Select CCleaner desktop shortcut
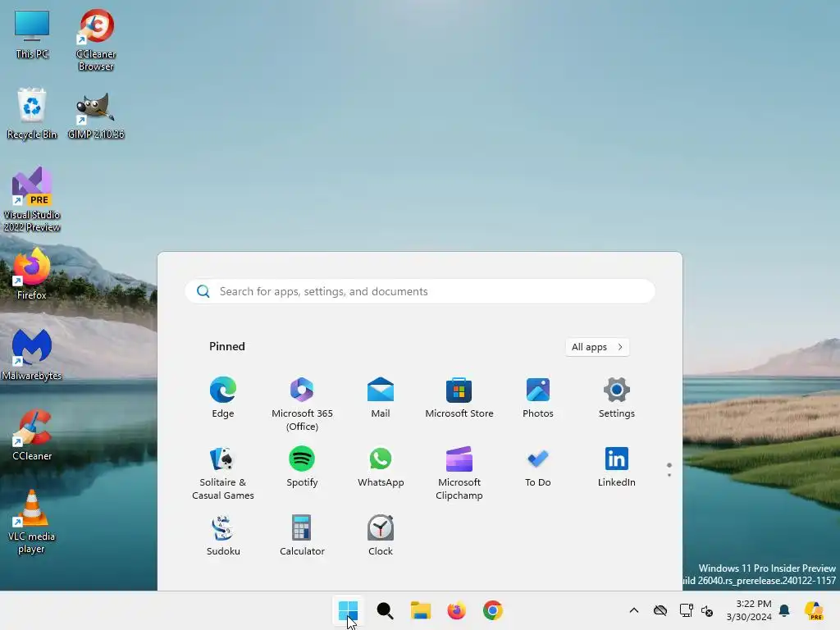This screenshot has height=630, width=840. pyautogui.click(x=32, y=435)
